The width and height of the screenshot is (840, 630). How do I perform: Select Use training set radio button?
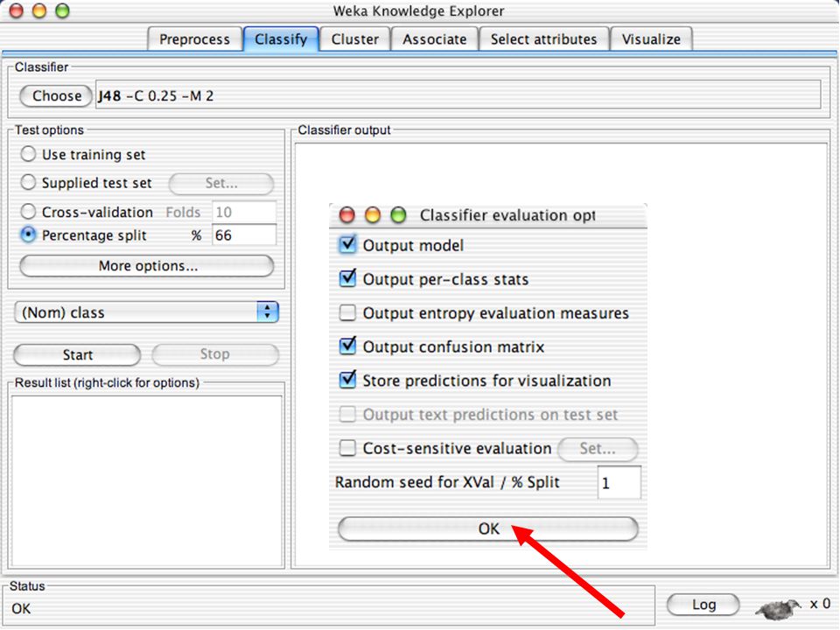pos(28,154)
